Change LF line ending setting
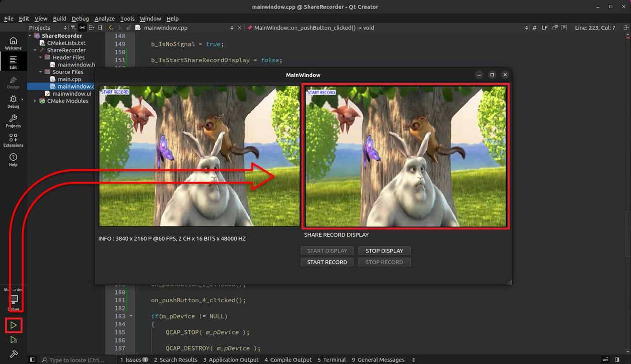The image size is (631, 364). (x=545, y=28)
